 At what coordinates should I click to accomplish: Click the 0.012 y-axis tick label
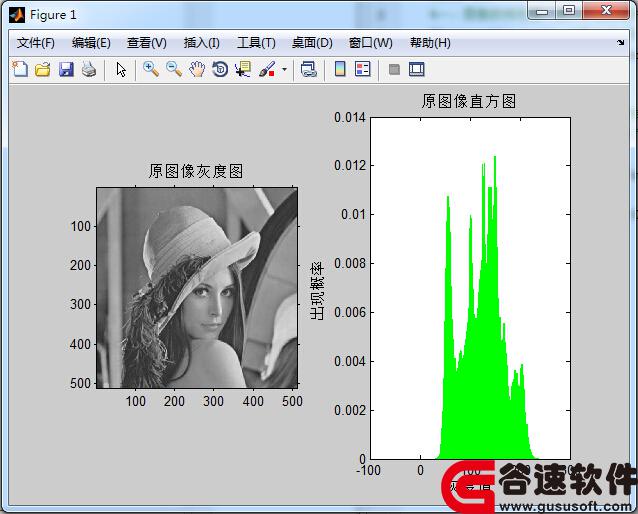350,166
